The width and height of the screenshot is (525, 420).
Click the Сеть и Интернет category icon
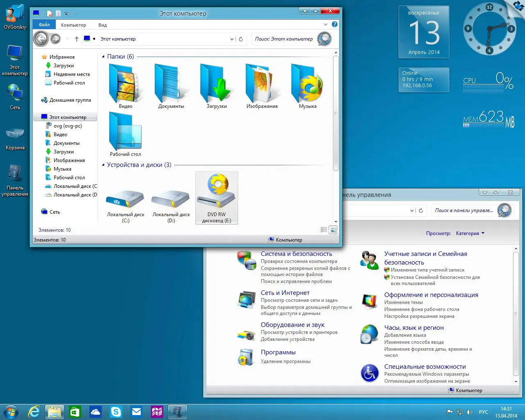(247, 299)
